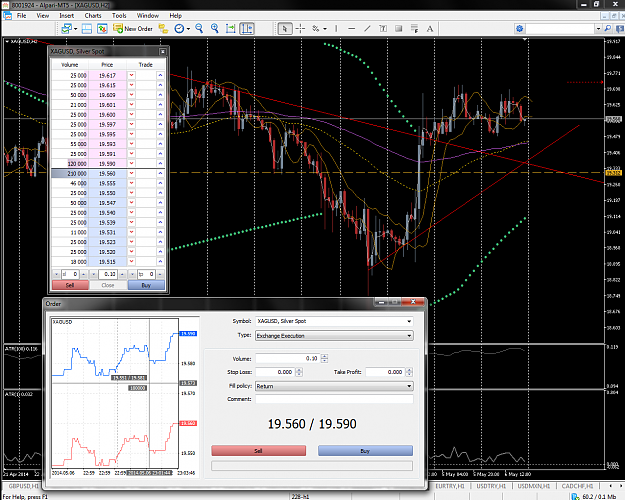Select the text label A tool
625x500 pixels.
point(430,29)
